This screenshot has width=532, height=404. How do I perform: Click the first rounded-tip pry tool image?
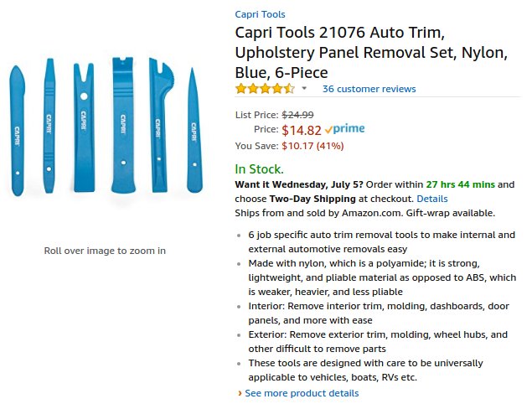(x=17, y=131)
